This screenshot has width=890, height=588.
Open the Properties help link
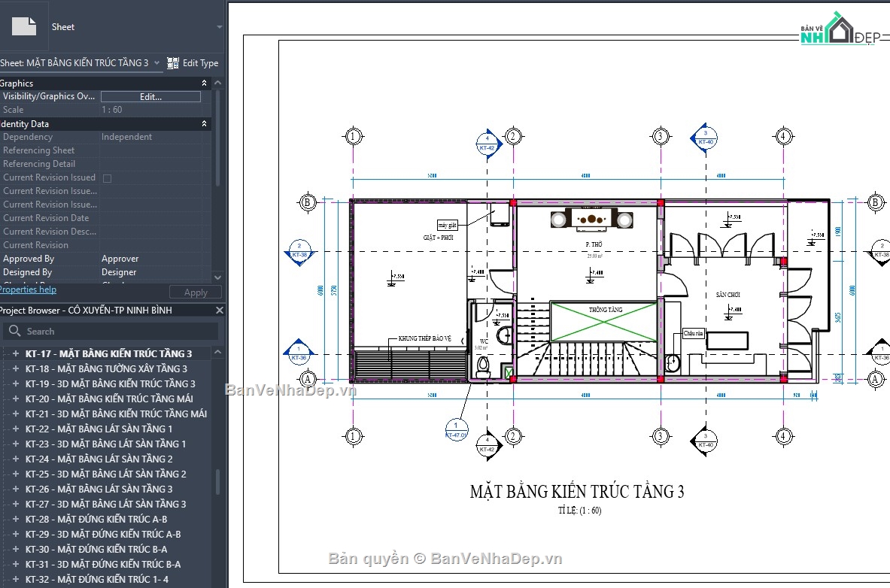coord(28,289)
